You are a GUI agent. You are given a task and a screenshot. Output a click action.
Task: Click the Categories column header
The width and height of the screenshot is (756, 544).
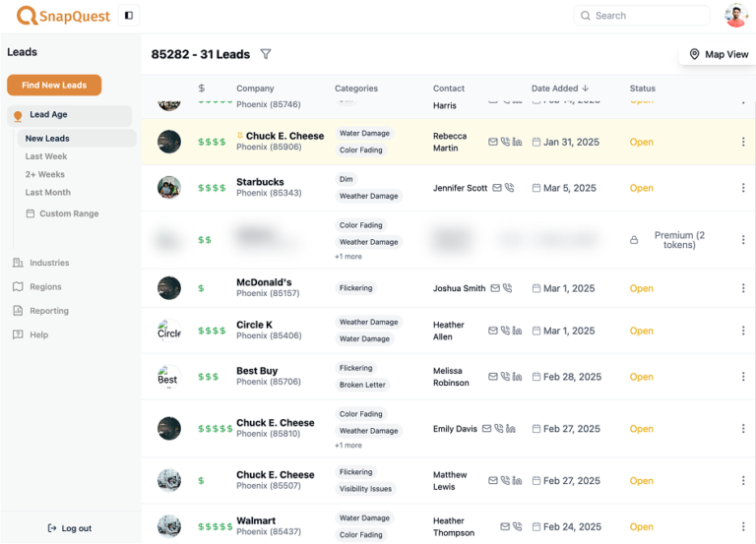pos(356,89)
